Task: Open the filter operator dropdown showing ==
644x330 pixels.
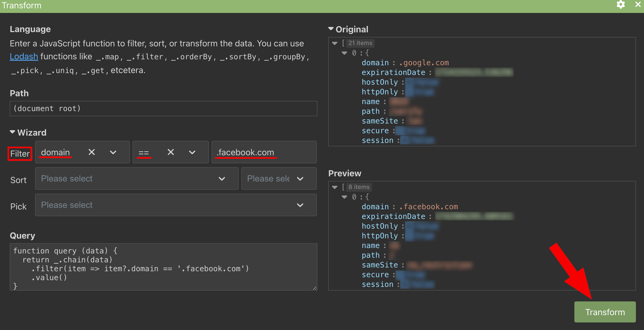Action: point(192,152)
